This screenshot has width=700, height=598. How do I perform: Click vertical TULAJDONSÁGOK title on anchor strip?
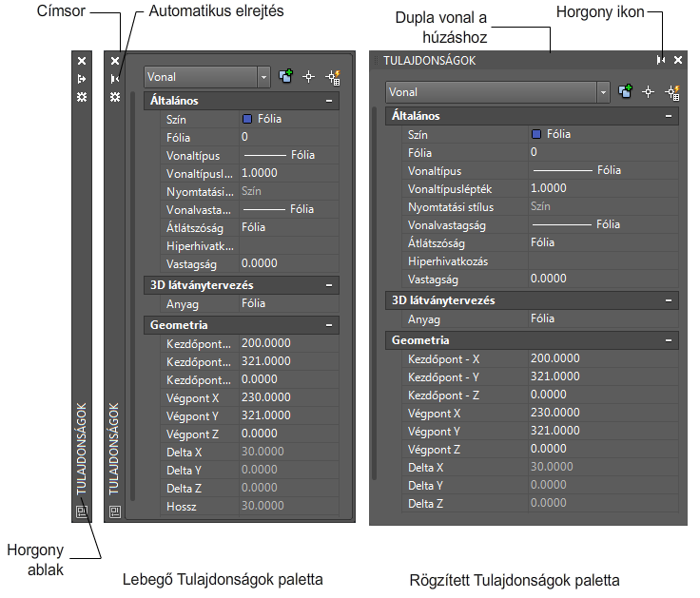(x=81, y=449)
